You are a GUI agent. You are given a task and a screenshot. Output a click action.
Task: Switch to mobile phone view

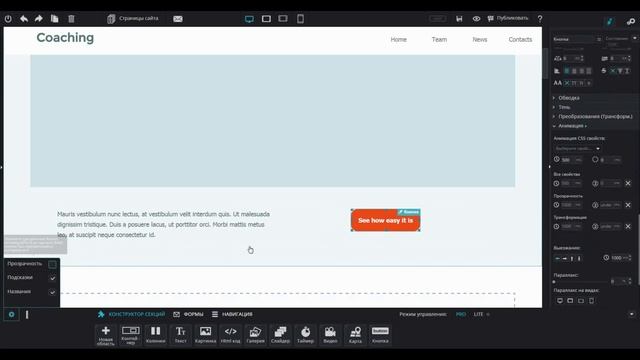pyautogui.click(x=300, y=19)
